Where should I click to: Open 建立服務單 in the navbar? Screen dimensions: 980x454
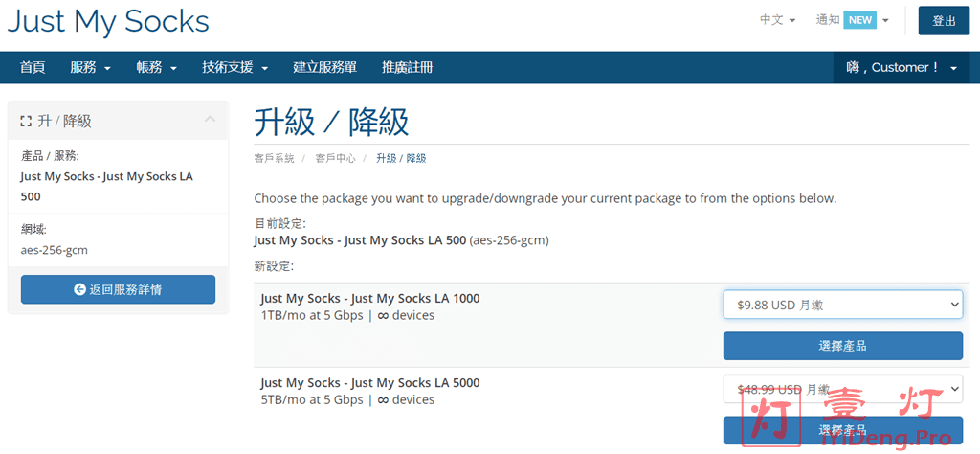click(x=325, y=68)
